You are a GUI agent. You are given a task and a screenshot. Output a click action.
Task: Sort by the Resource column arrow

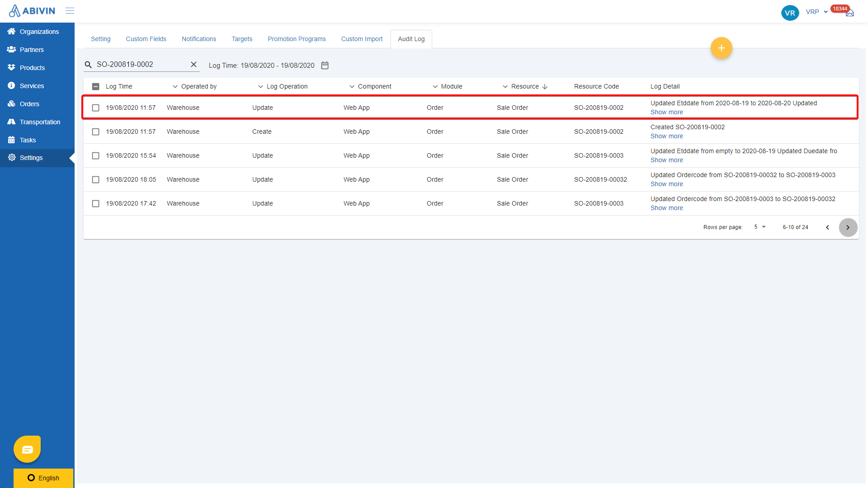pos(545,87)
